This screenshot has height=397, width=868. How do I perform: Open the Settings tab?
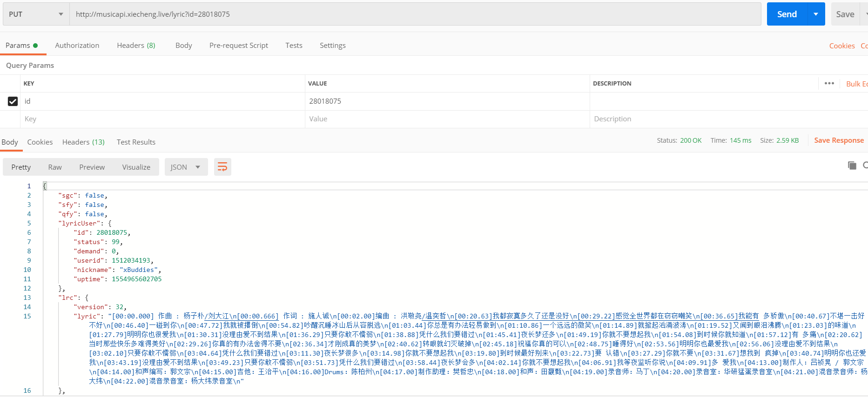pos(333,46)
